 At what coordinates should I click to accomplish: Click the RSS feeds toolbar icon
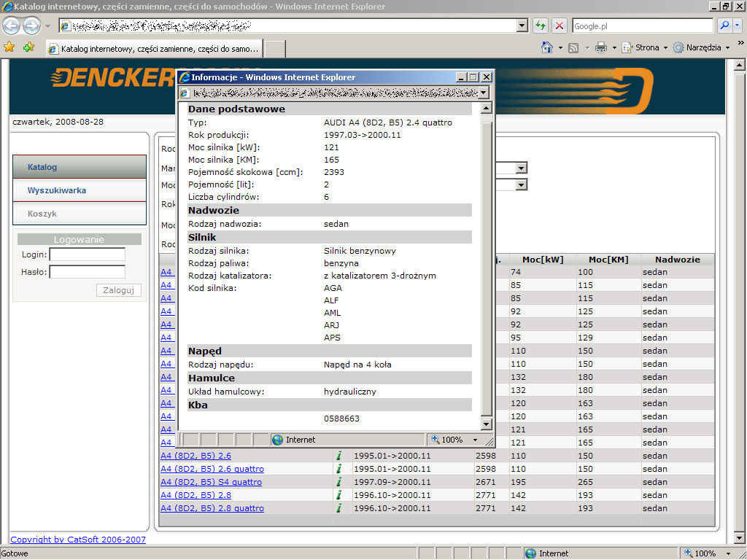(x=573, y=47)
